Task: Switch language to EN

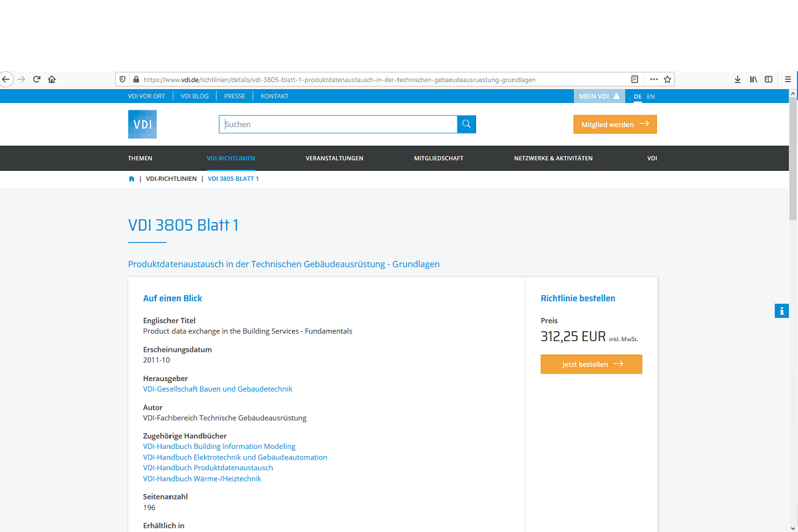Action: pyautogui.click(x=650, y=96)
